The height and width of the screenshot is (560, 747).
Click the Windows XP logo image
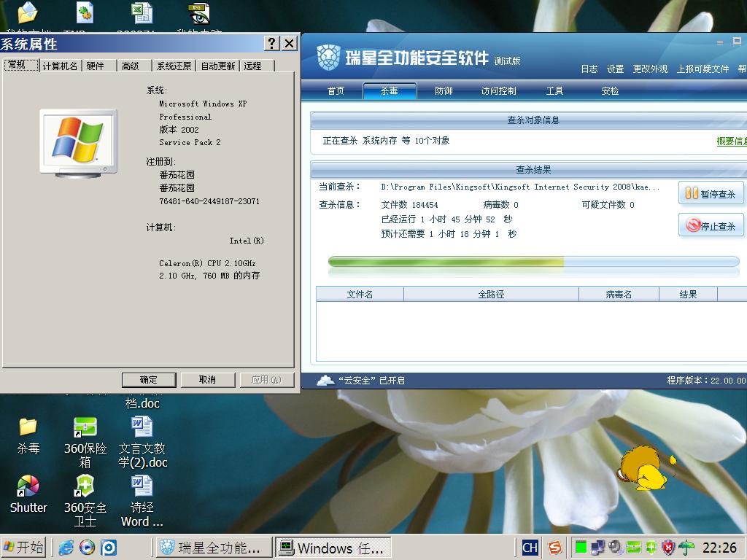click(x=78, y=143)
